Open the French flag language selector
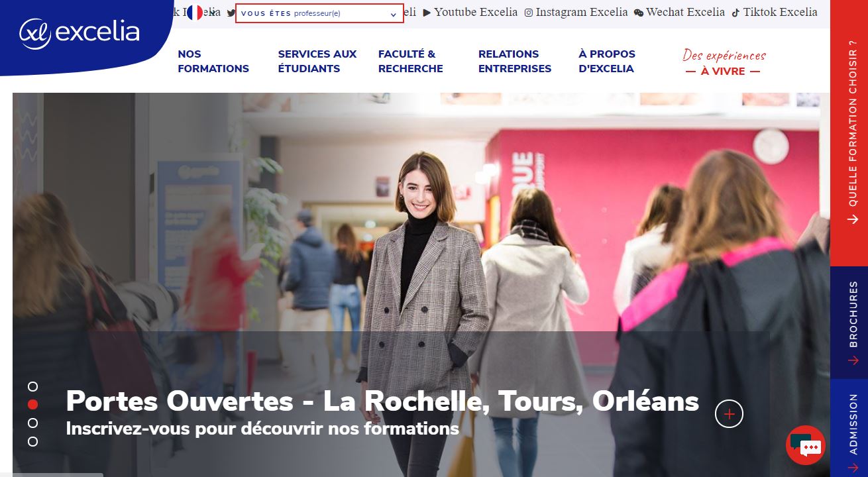The width and height of the screenshot is (868, 477). (195, 13)
